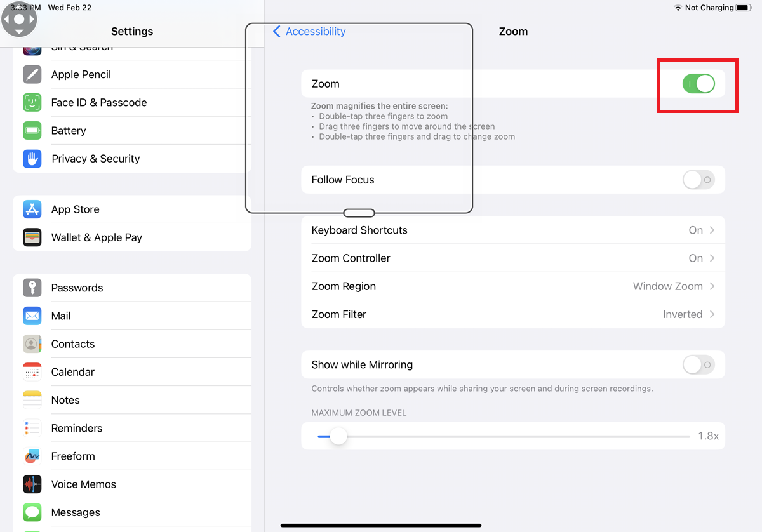This screenshot has height=532, width=762.
Task: Tap the Voice Memos icon
Action: click(x=32, y=484)
